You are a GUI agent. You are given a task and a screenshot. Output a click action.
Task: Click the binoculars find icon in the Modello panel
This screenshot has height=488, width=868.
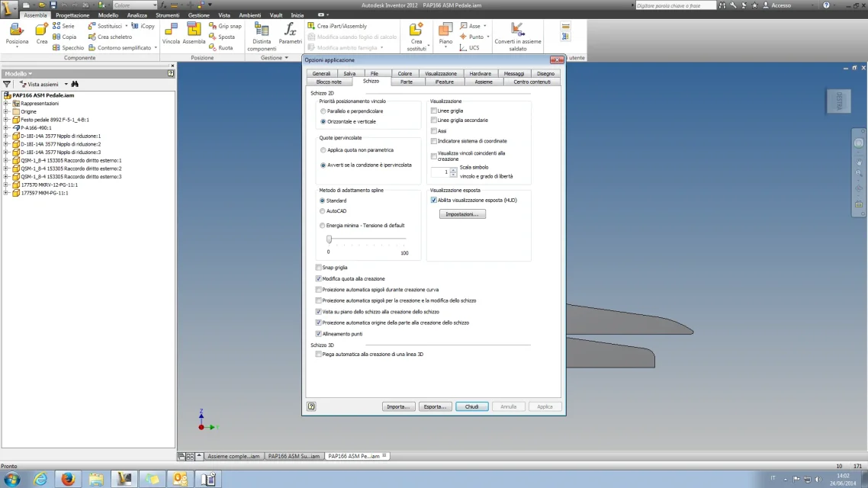75,84
